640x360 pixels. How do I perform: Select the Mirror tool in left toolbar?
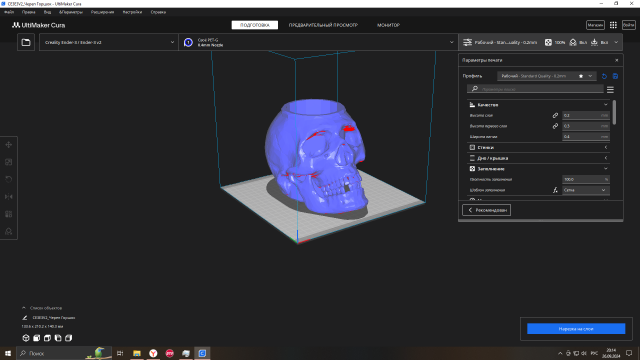[x=9, y=197]
